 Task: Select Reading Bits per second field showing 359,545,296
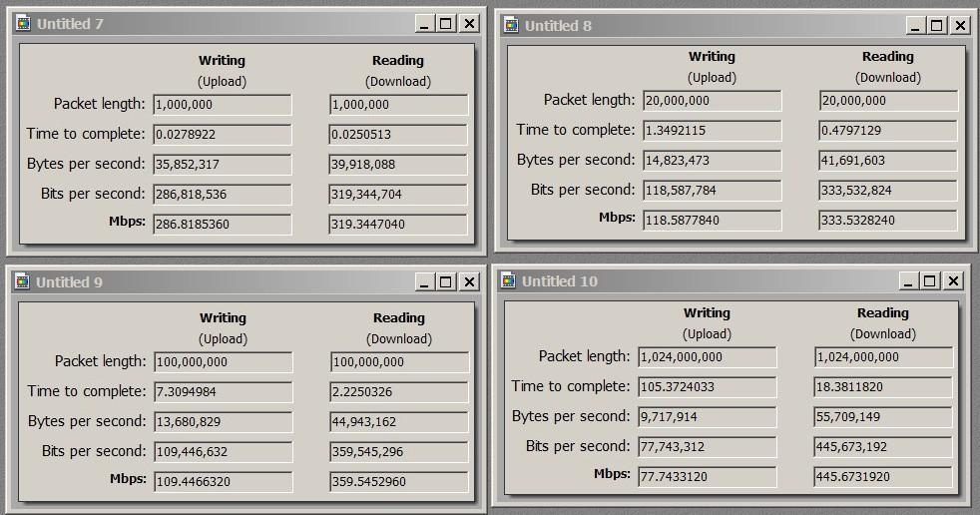[399, 452]
